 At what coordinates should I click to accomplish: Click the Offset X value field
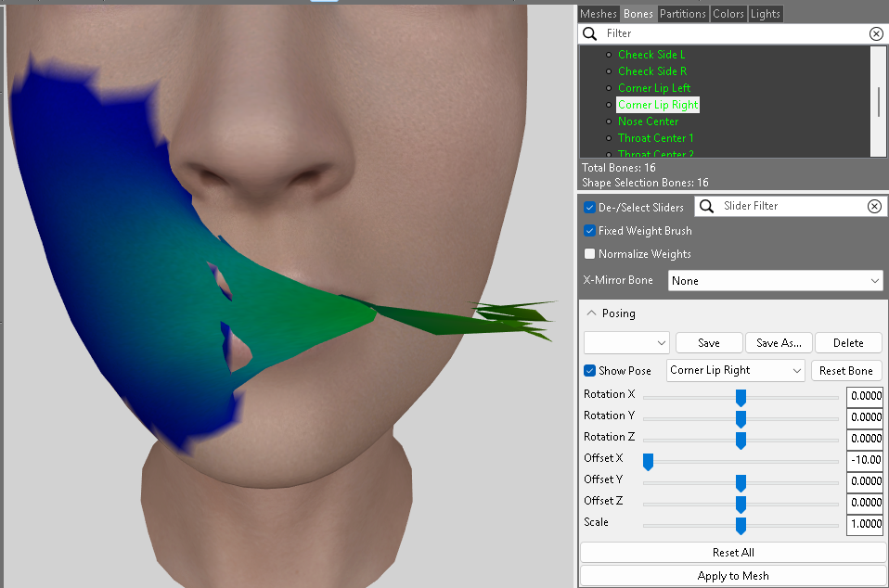tap(865, 460)
